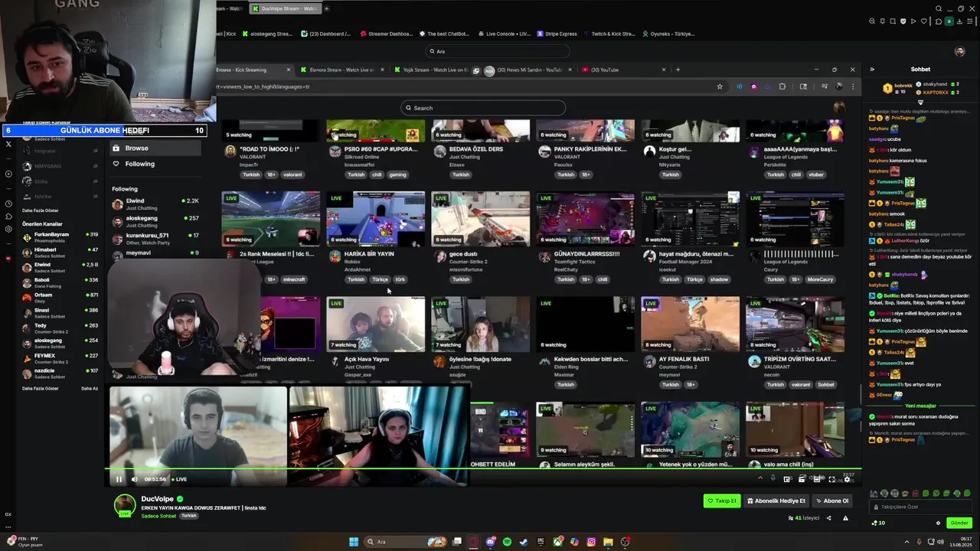Open The best ChatBot bookmark
Viewport: 980px width, 551px height.
(x=443, y=34)
